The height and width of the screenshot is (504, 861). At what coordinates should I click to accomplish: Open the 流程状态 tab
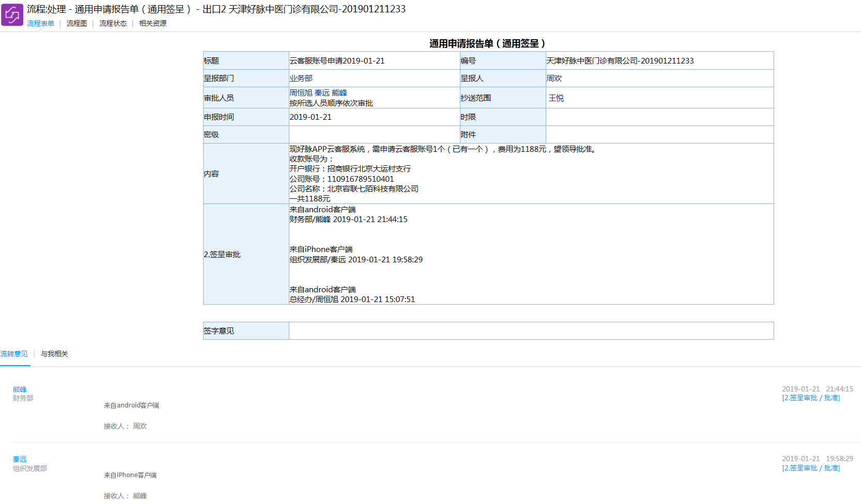pos(113,23)
